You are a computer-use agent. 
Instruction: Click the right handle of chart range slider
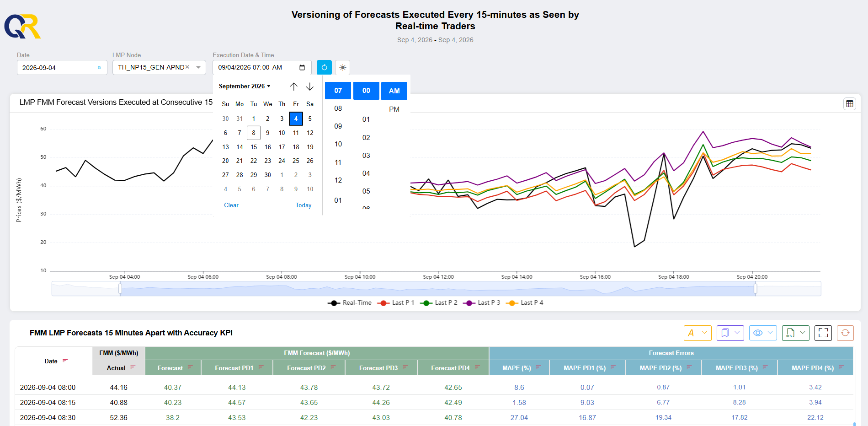756,289
